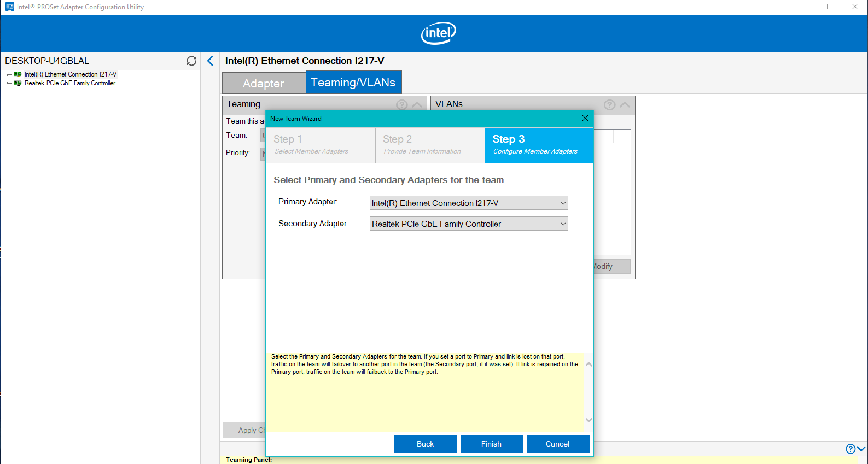Select Intel(R) Ethernet Connection I217-V in tree
This screenshot has width=868, height=464.
pyautogui.click(x=71, y=74)
